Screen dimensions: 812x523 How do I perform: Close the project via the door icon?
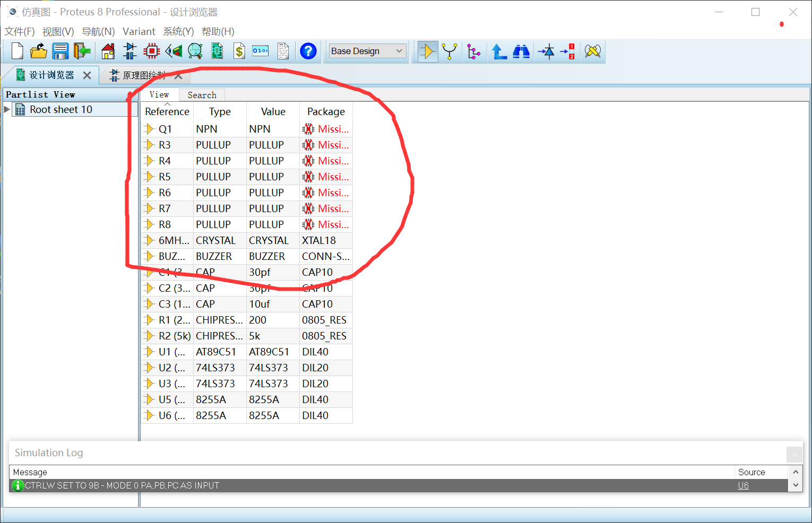coord(82,51)
